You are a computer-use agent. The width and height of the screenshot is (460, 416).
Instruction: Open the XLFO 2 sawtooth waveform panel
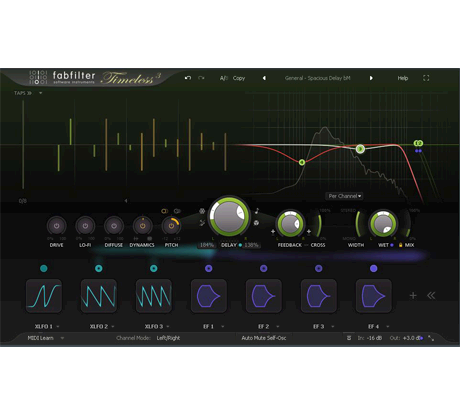99,296
